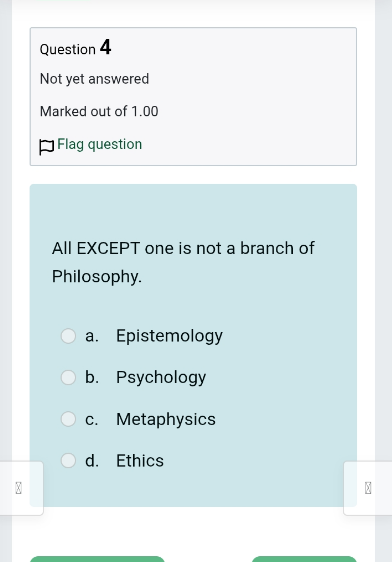Open next page via right edge arrow icon
This screenshot has height=562, width=392.
(368, 488)
